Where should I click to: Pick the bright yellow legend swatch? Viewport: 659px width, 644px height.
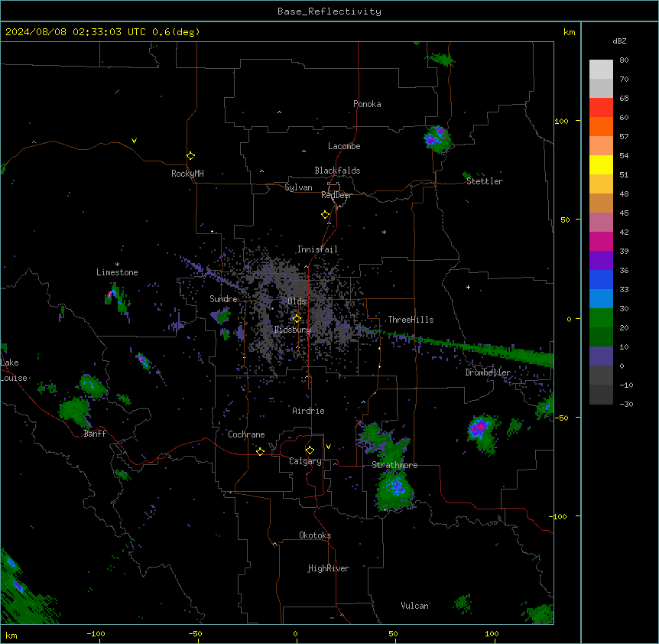pos(601,164)
